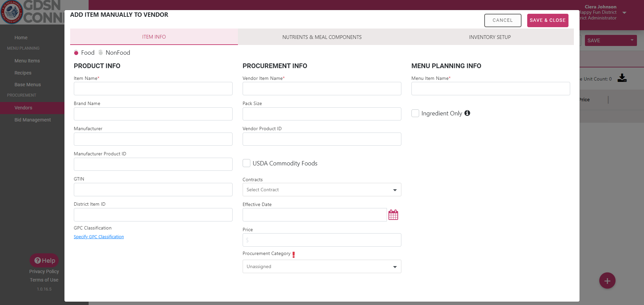The image size is (644, 305).
Task: Focus the Effective Date field
Action: [314, 215]
